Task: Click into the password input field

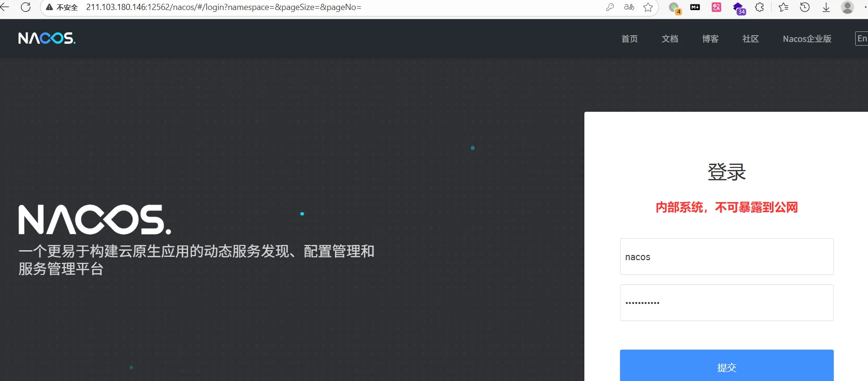Action: (726, 303)
